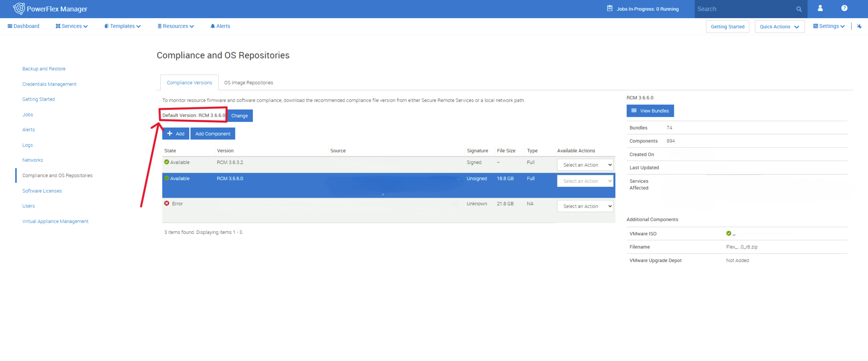Viewport: 868px width, 361px height.
Task: Go to Backup and Restore
Action: [44, 69]
